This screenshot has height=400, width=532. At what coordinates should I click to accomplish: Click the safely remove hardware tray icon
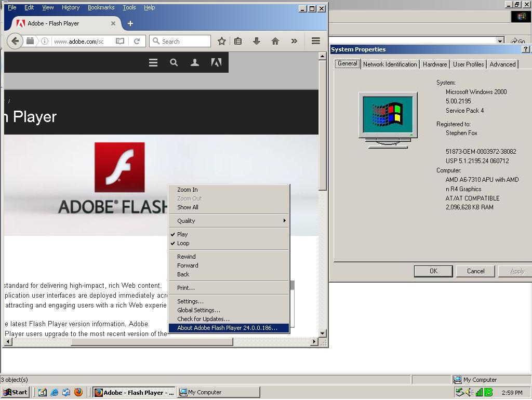coord(459,393)
